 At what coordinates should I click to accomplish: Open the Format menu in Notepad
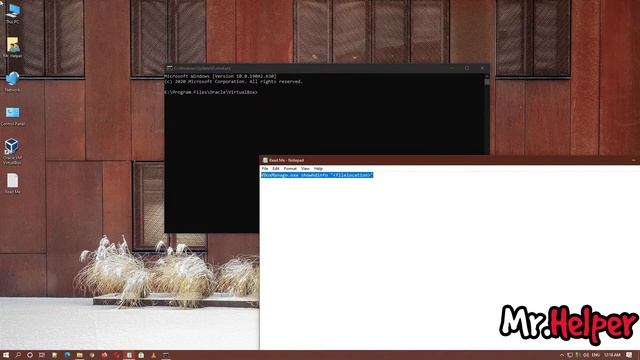(x=290, y=169)
